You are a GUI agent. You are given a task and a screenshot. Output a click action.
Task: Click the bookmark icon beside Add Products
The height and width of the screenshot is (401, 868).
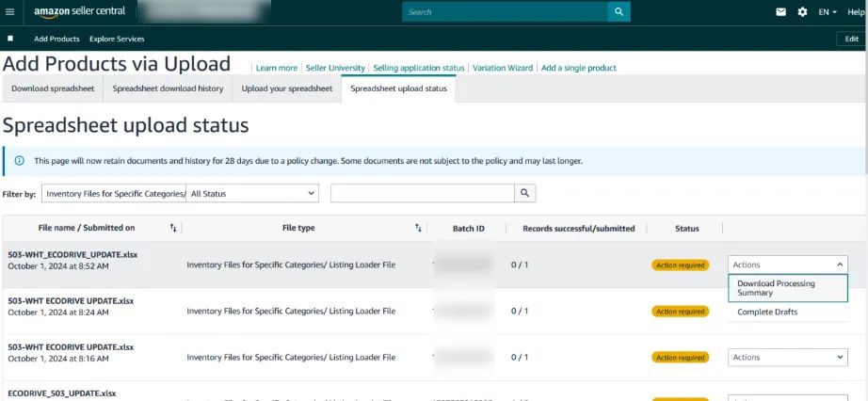click(10, 39)
